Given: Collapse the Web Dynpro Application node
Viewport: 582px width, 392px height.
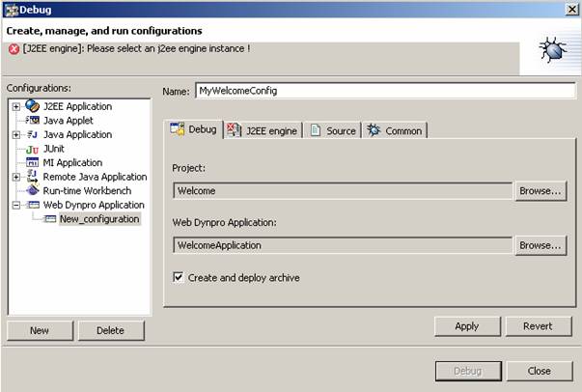Looking at the screenshot, I should (16, 205).
